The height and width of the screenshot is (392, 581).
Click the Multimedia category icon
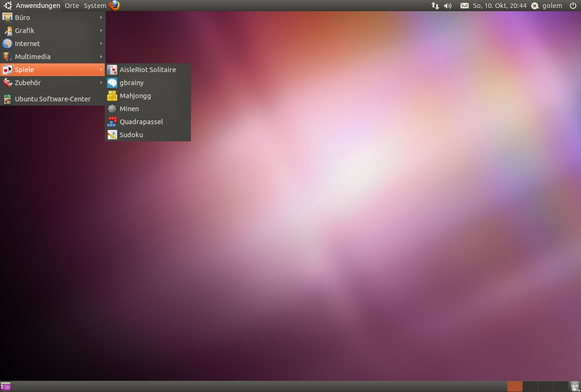(x=7, y=57)
